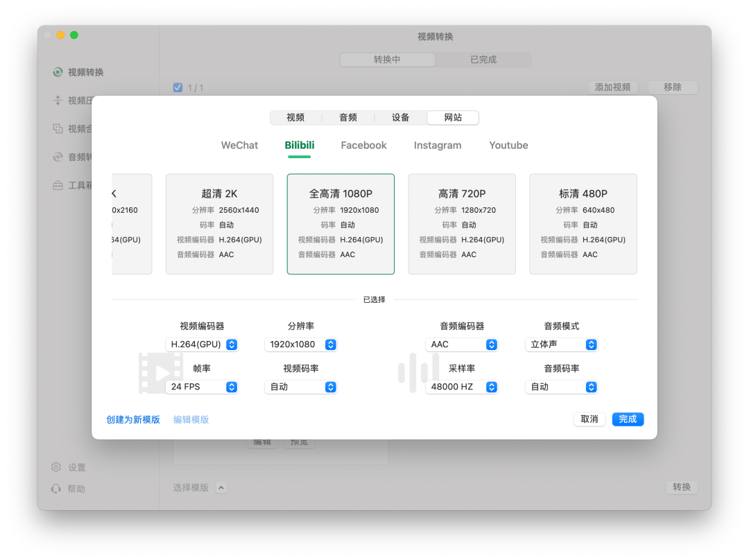Click the 选择模版 label
The height and width of the screenshot is (560, 749).
(191, 487)
